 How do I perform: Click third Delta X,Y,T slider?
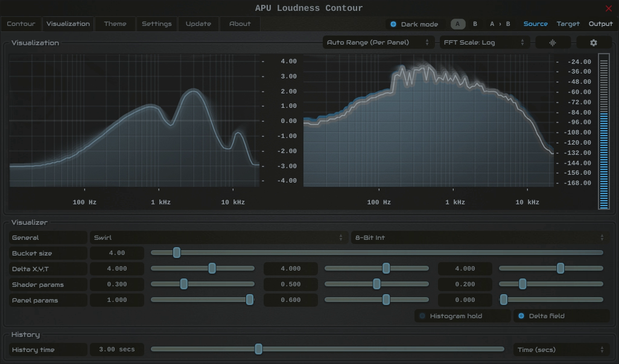pos(551,269)
